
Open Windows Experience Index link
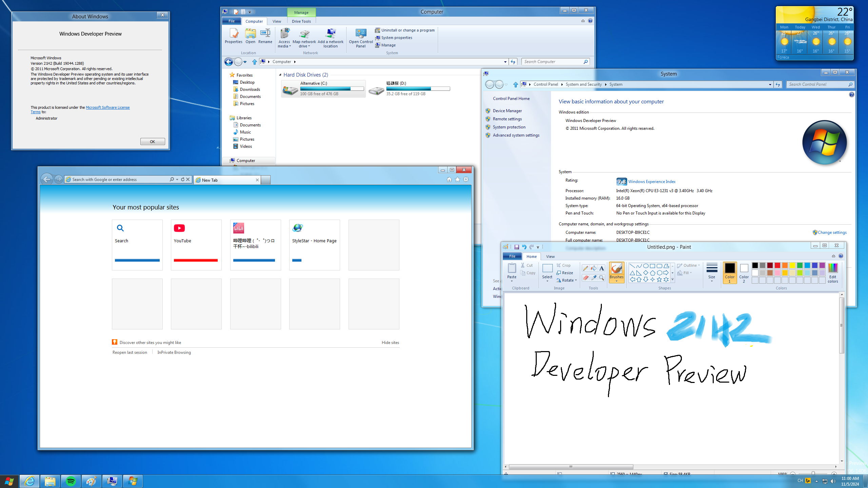point(652,182)
